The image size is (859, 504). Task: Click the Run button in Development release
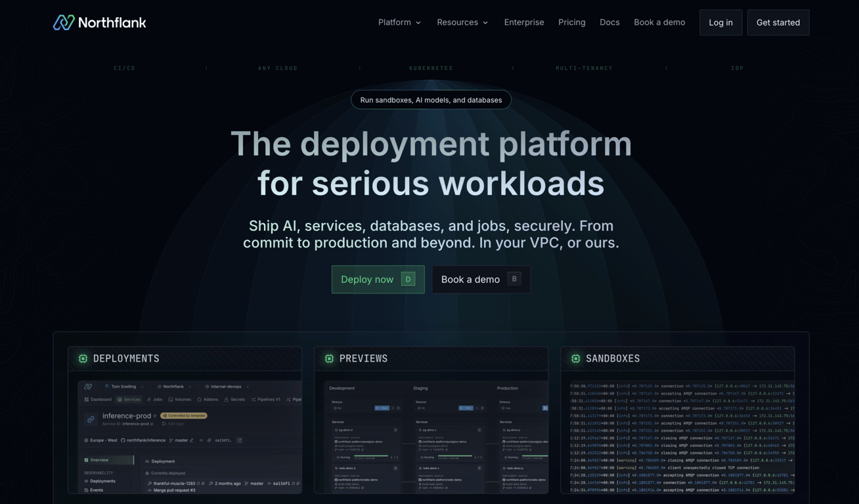pos(382,408)
